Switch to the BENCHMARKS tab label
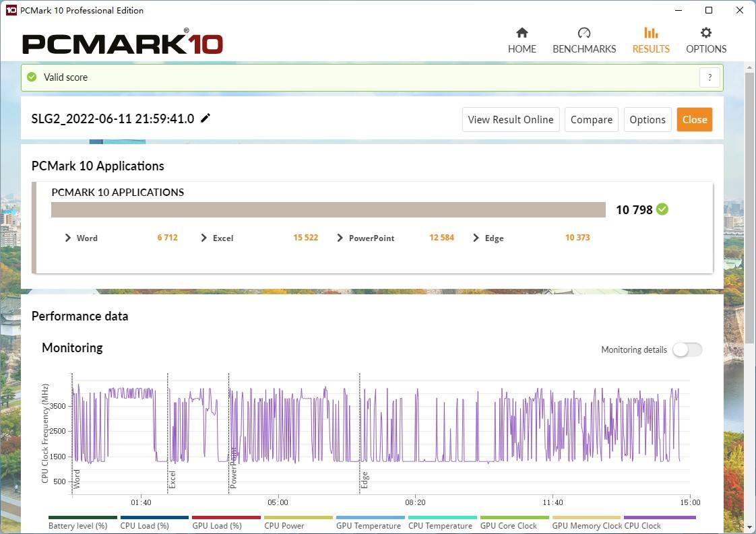 click(x=584, y=49)
